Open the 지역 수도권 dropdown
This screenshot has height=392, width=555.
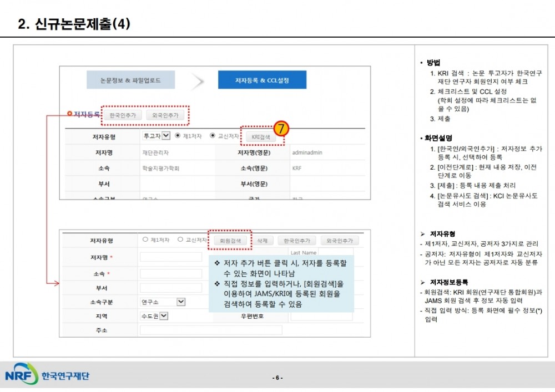click(154, 316)
